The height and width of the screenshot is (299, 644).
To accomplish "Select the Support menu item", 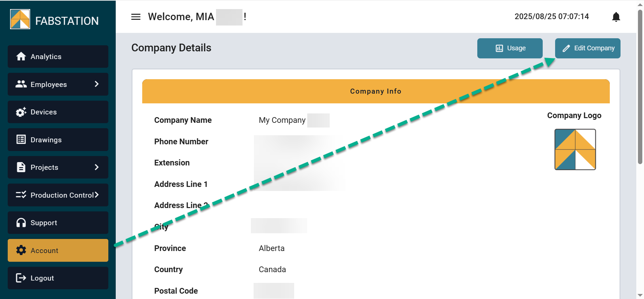I will 58,222.
